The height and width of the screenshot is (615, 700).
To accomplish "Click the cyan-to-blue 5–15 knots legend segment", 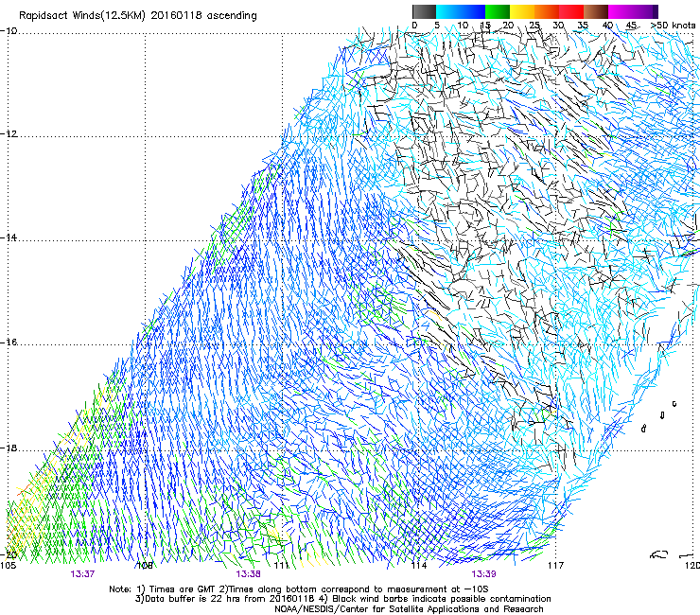I will coord(461,11).
